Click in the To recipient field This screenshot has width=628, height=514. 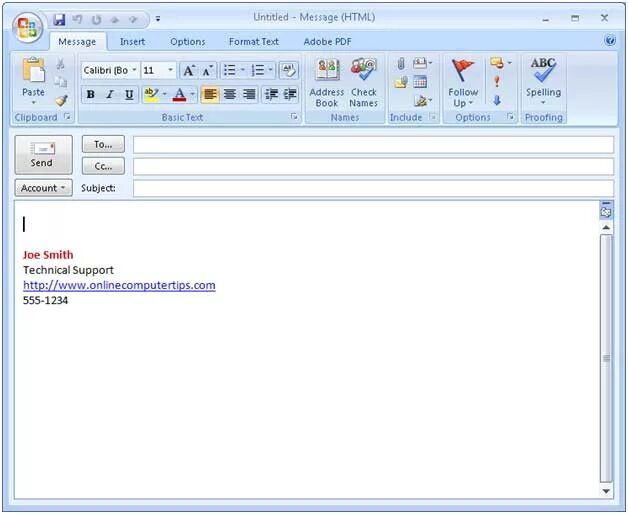pyautogui.click(x=373, y=145)
